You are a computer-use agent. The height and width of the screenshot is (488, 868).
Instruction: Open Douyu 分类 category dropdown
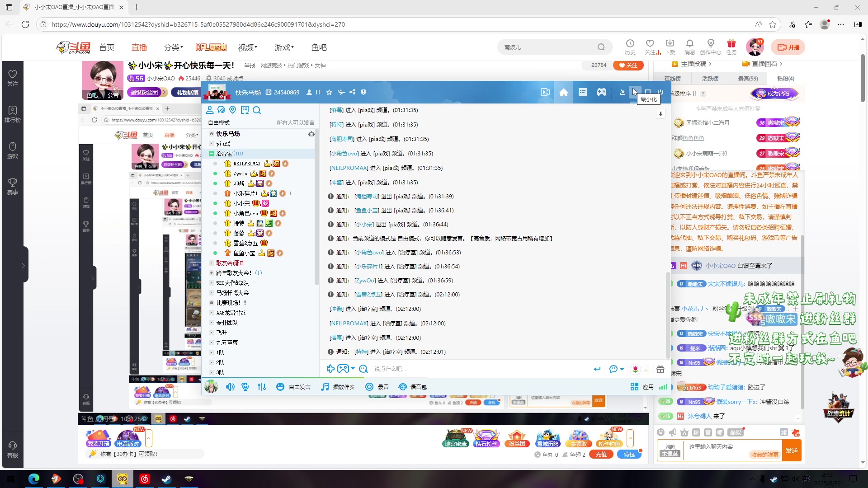coord(173,47)
